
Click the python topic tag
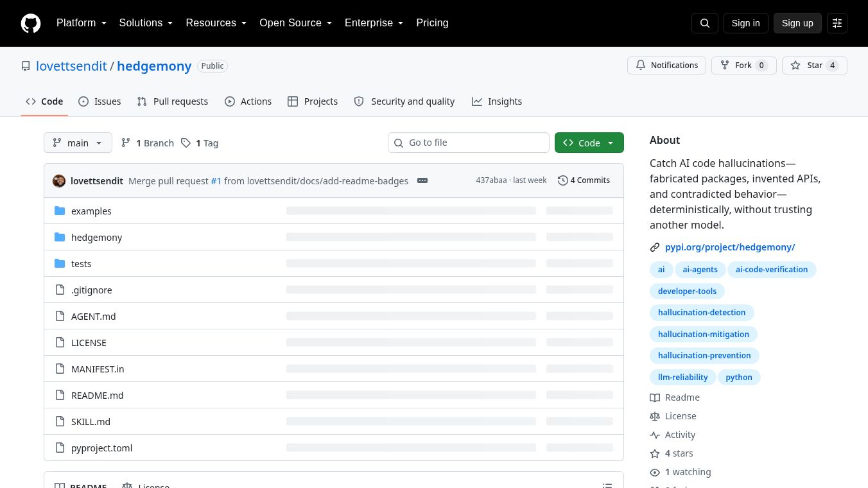point(739,378)
